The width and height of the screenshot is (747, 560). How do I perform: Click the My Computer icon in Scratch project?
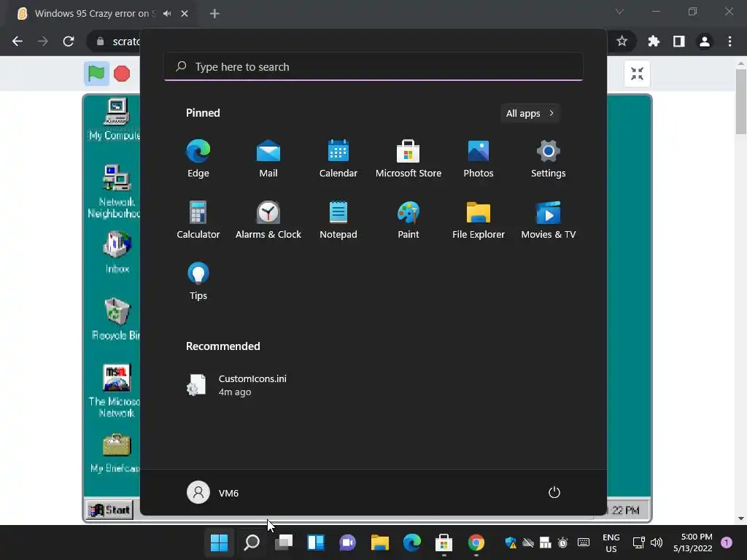click(x=115, y=119)
